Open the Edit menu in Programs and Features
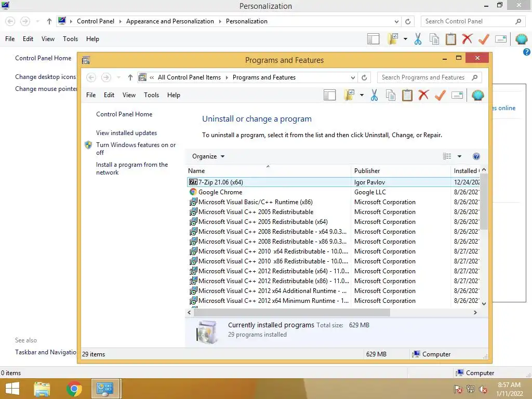532x399 pixels. point(109,95)
